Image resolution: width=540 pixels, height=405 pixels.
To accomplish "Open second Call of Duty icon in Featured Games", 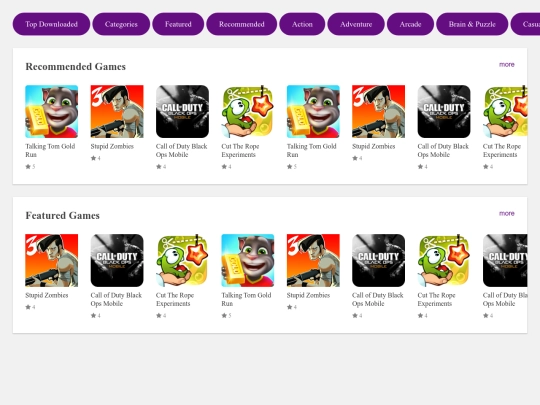I will [378, 260].
